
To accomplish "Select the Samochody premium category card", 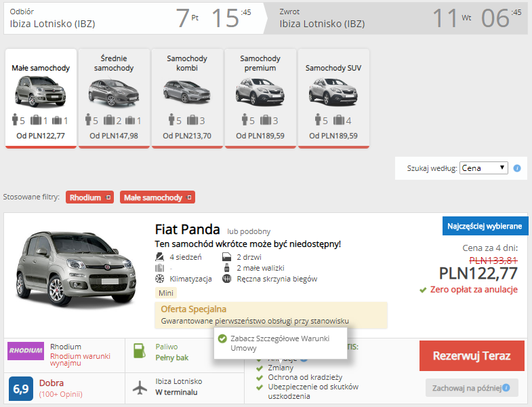I will [x=260, y=98].
